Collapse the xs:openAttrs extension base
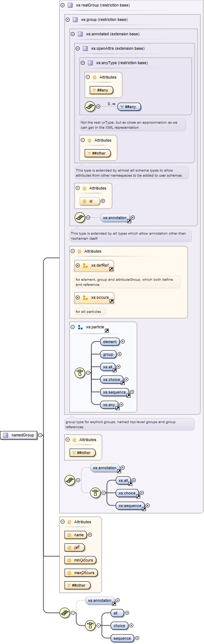The image size is (204, 644). tap(78, 49)
